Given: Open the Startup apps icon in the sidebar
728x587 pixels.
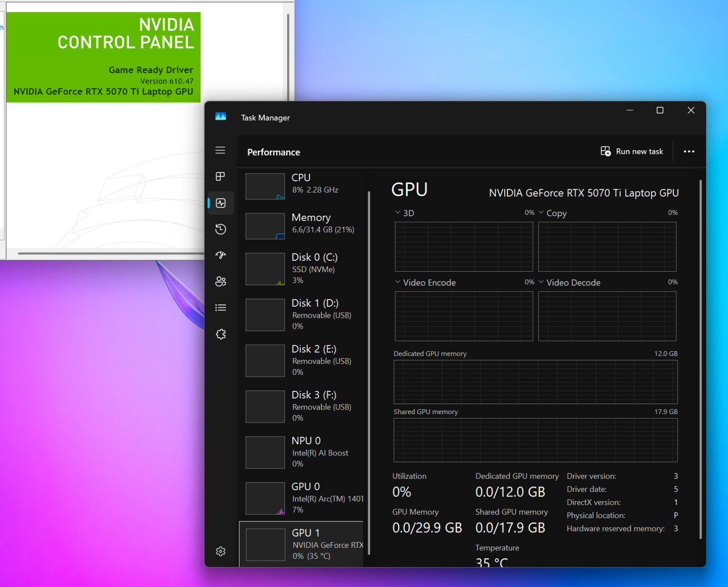Looking at the screenshot, I should tap(220, 255).
